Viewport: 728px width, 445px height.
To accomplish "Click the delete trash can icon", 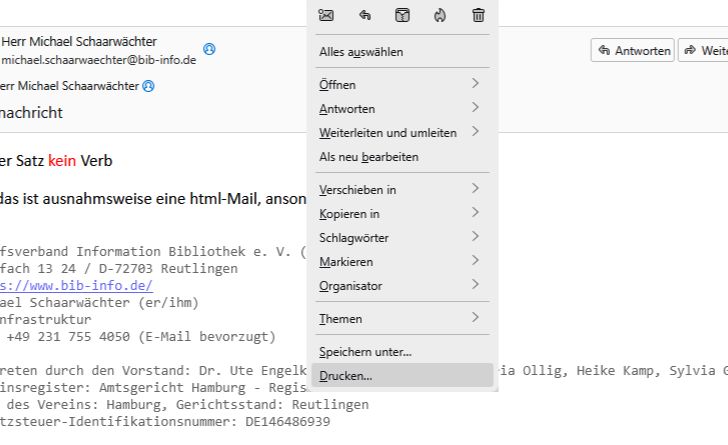I will (x=478, y=15).
